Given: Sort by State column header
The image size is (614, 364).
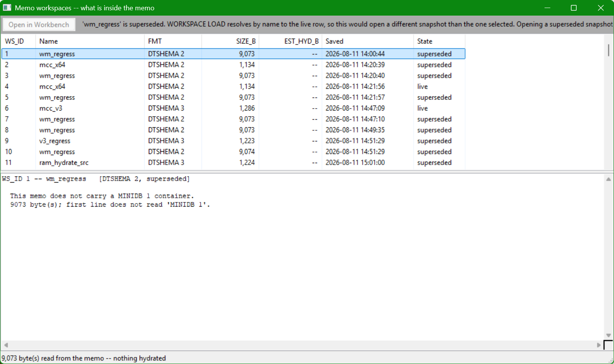Looking at the screenshot, I should coord(439,41).
